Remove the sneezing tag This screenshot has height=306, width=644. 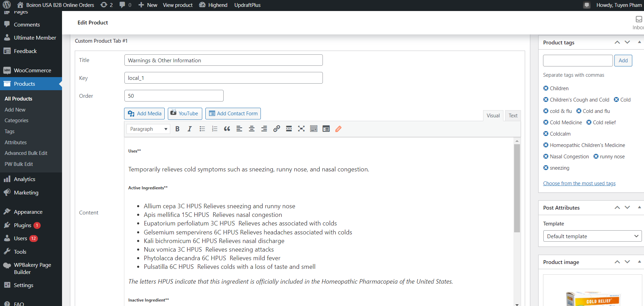point(546,168)
